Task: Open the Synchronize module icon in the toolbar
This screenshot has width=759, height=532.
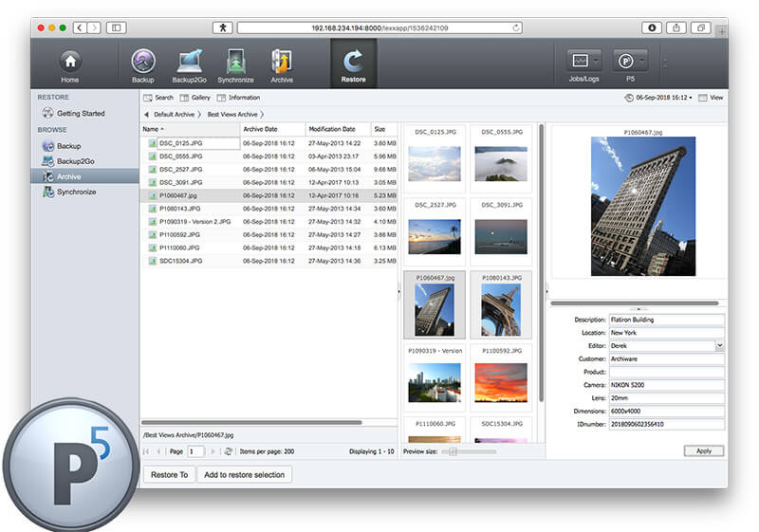Action: [235, 62]
